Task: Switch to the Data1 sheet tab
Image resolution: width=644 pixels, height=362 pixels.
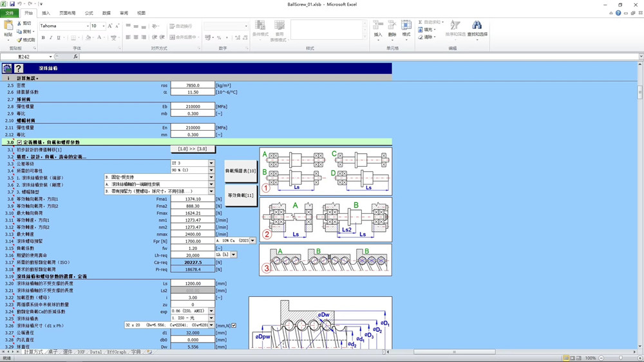Action: pos(96,352)
